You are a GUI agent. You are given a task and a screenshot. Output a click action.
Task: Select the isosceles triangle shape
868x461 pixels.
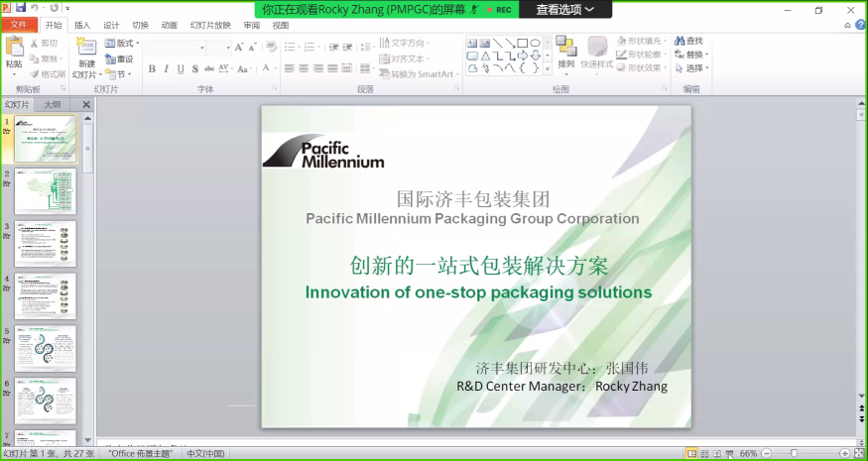(x=485, y=56)
